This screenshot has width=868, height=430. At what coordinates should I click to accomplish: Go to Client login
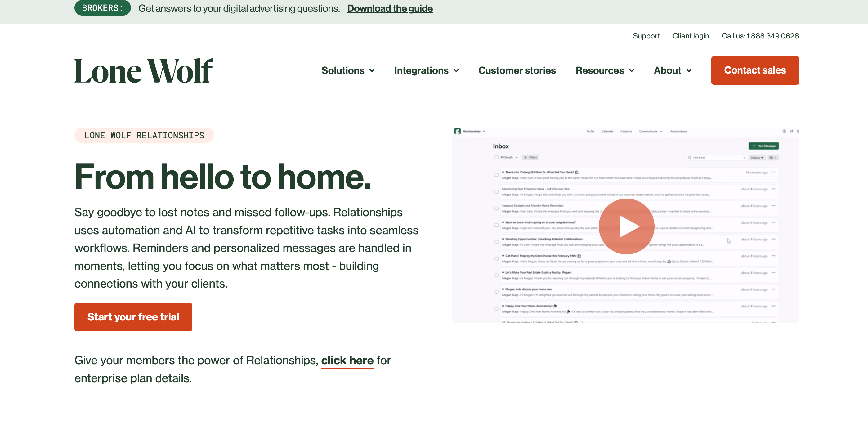pyautogui.click(x=691, y=36)
